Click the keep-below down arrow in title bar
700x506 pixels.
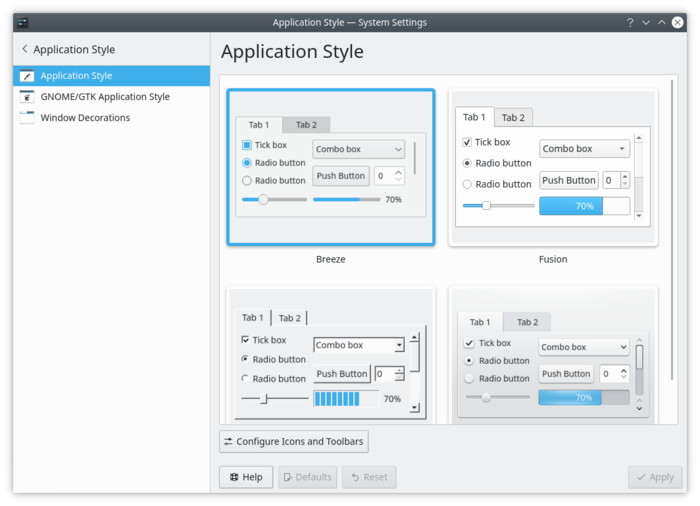coord(646,22)
